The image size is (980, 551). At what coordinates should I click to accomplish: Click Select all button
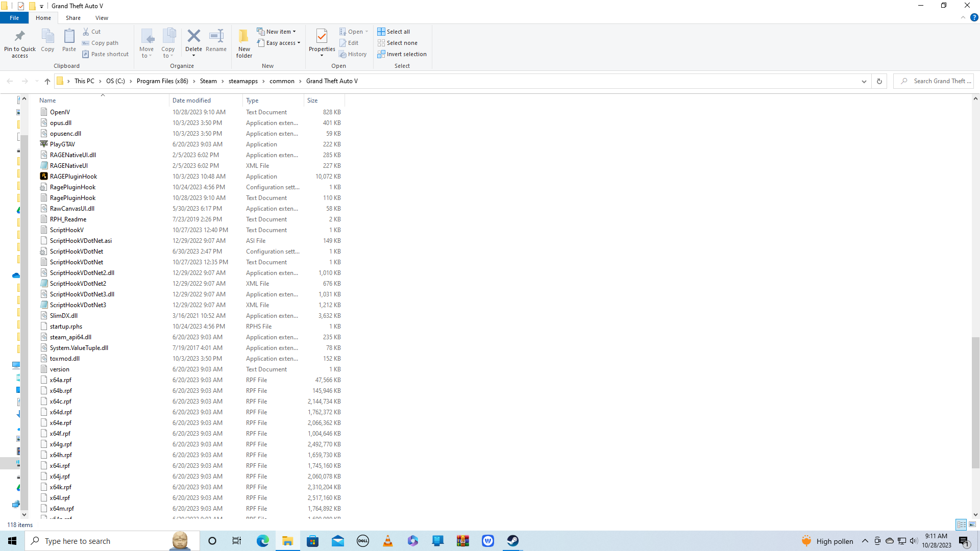(394, 32)
